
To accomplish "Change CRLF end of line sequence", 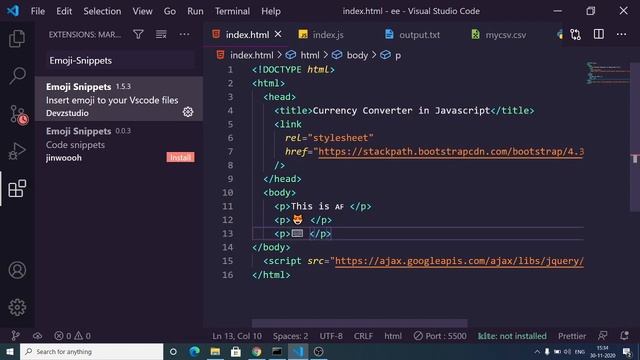I will click(363, 336).
